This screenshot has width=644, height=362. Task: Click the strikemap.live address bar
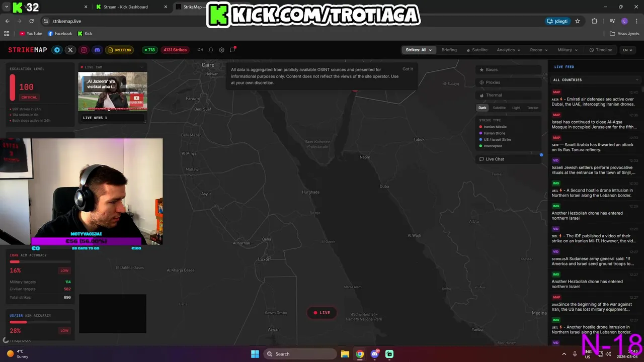292,21
